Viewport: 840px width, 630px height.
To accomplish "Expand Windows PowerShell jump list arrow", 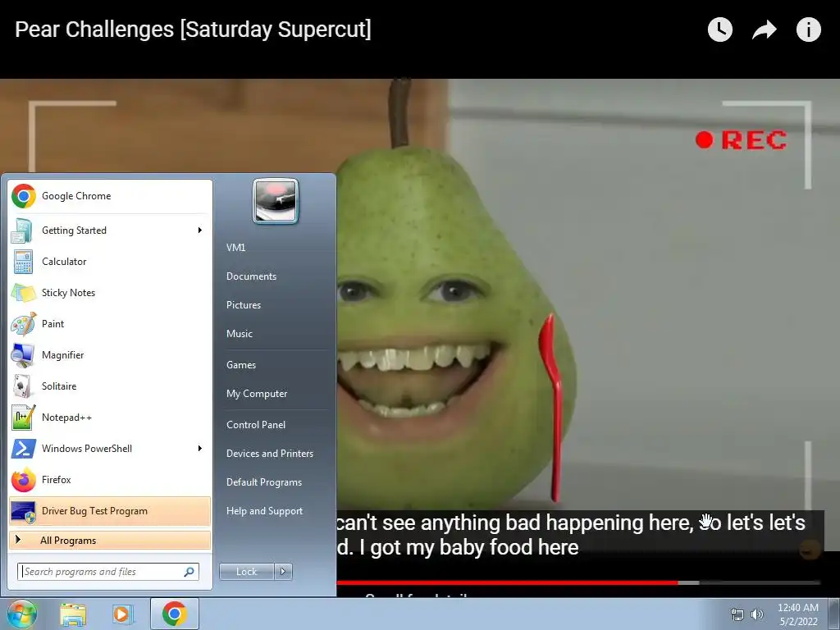I will (200, 449).
